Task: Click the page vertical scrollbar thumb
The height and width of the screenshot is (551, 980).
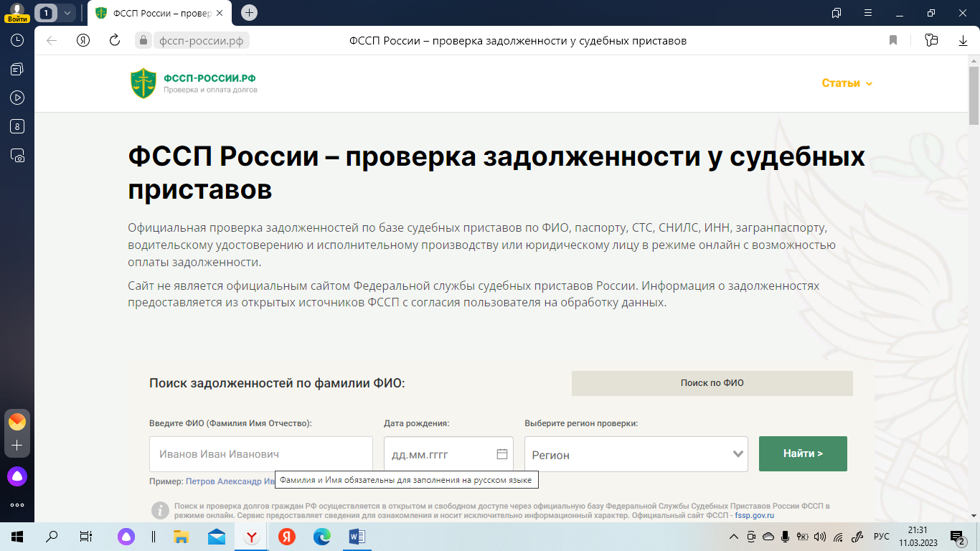Action: coord(974,95)
